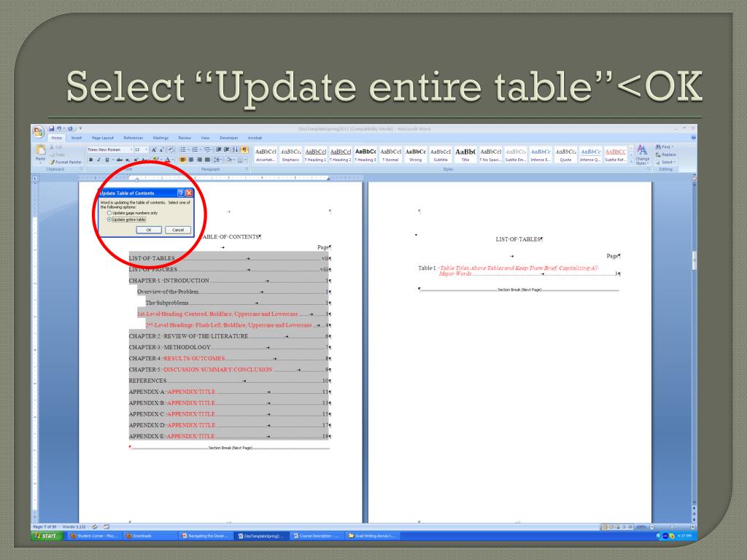Apply the Quote style
The width and height of the screenshot is (747, 560).
click(565, 155)
